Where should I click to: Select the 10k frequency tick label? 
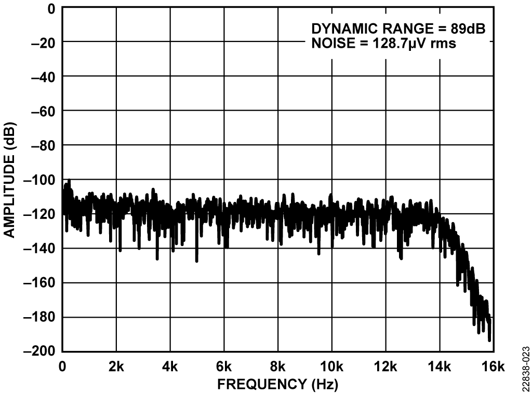pyautogui.click(x=331, y=366)
